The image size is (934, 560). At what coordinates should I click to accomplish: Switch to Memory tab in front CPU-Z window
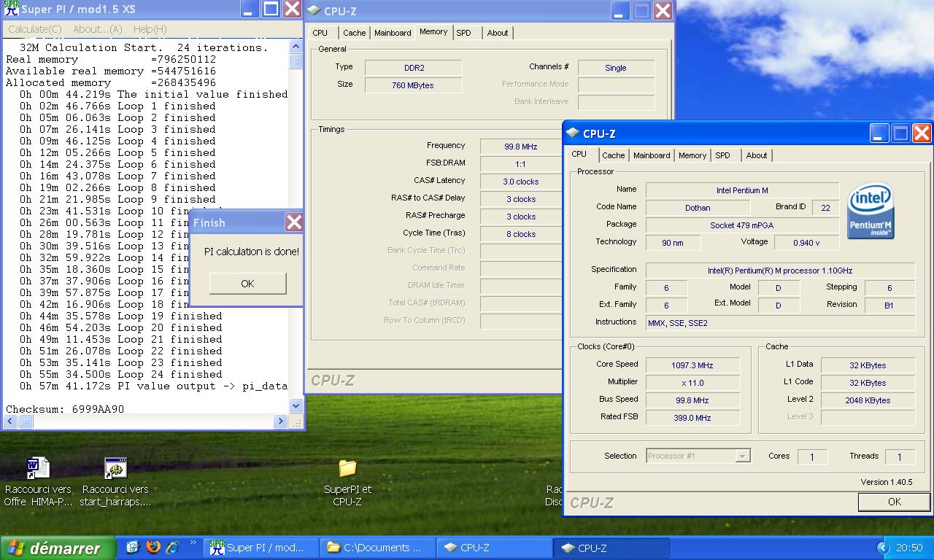692,155
